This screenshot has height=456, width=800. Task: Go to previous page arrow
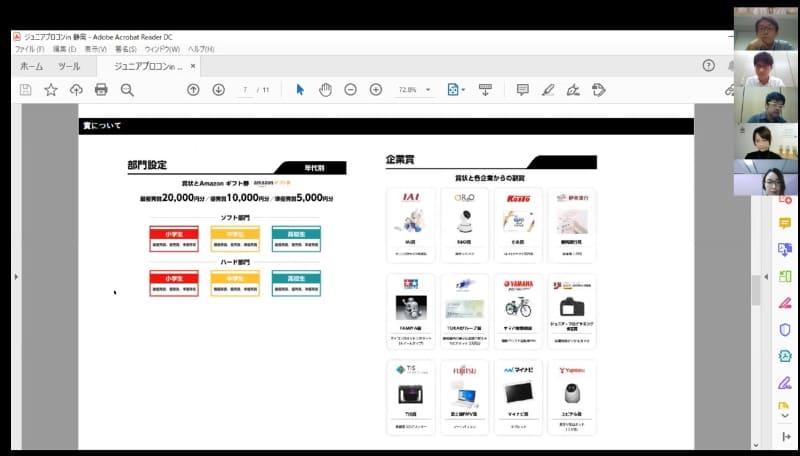193,90
